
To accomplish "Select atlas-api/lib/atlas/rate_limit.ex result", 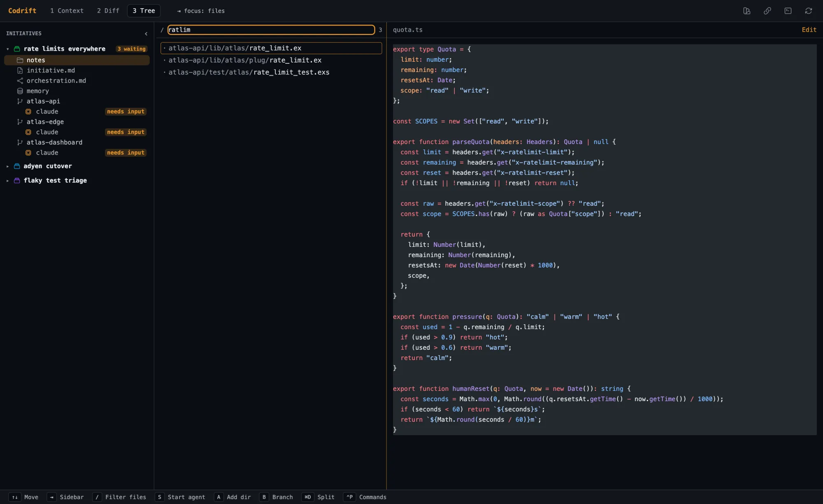I will 271,48.
